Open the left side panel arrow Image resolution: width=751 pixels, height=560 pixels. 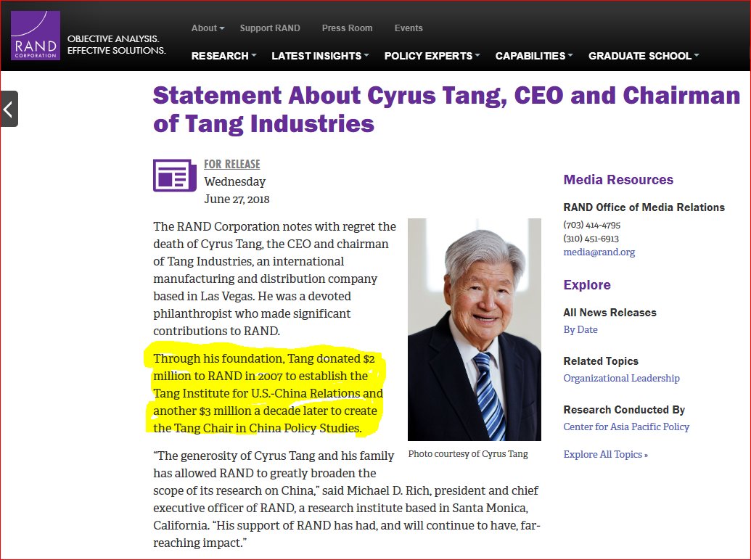[x=9, y=109]
